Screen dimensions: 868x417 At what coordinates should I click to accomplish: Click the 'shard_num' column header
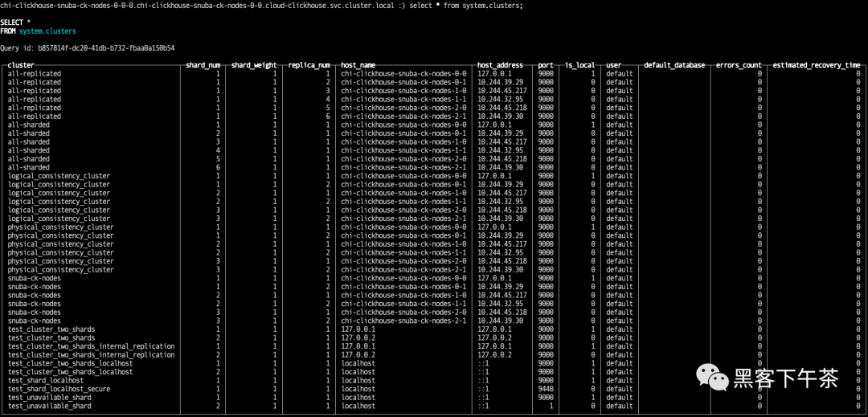point(203,65)
